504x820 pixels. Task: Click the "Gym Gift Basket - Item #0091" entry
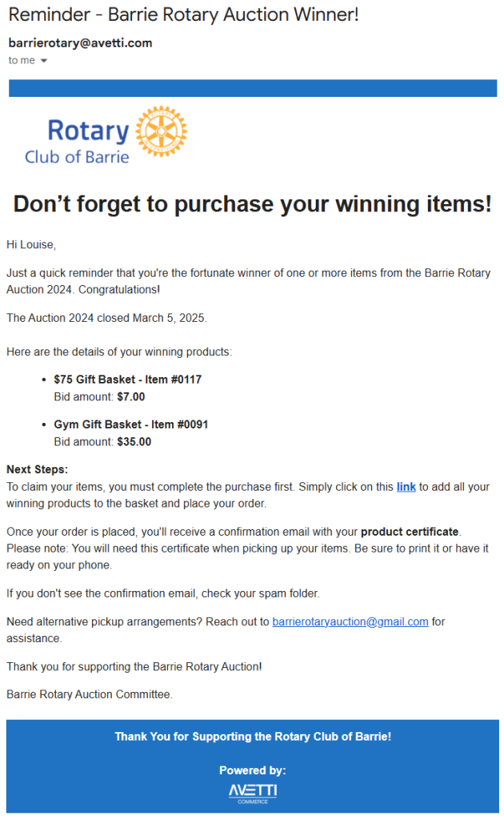pos(131,424)
